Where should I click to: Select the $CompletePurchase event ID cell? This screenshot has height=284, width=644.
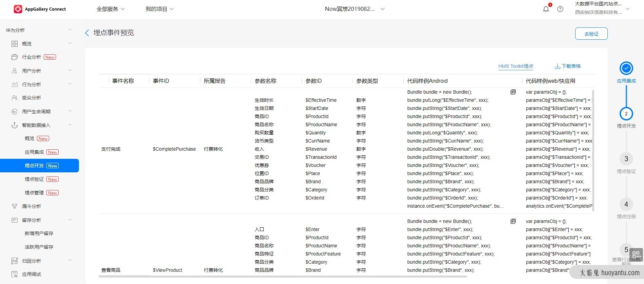pos(174,149)
